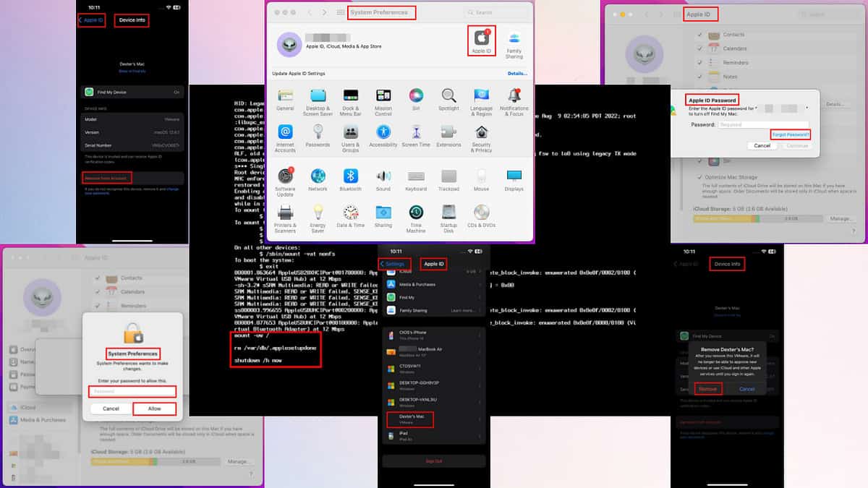The image size is (868, 488).
Task: Open the Siri preferences icon
Action: coord(416,100)
